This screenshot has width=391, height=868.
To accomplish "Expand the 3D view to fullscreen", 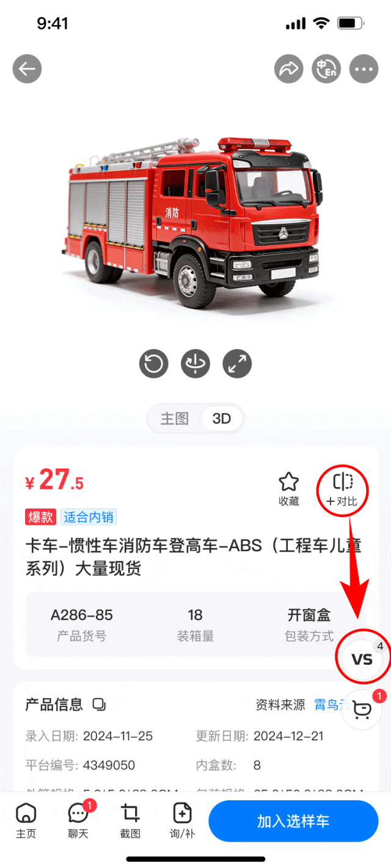I will tap(237, 364).
